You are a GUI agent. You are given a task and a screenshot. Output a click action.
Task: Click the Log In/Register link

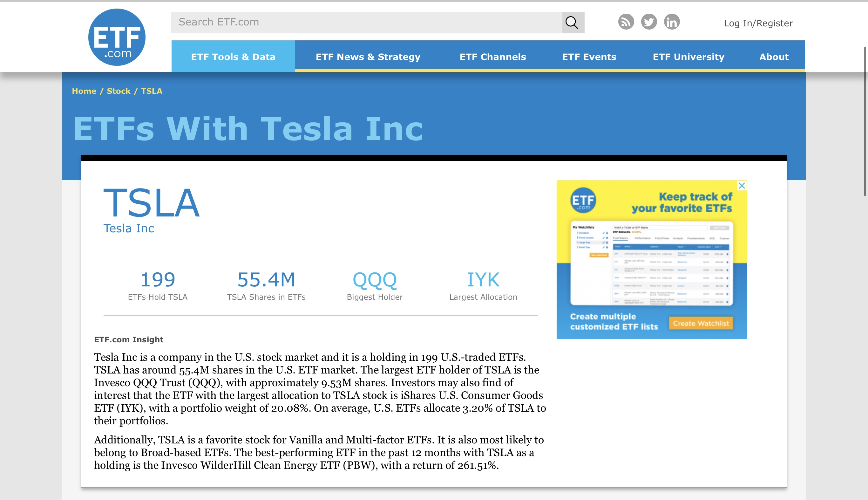click(x=758, y=23)
